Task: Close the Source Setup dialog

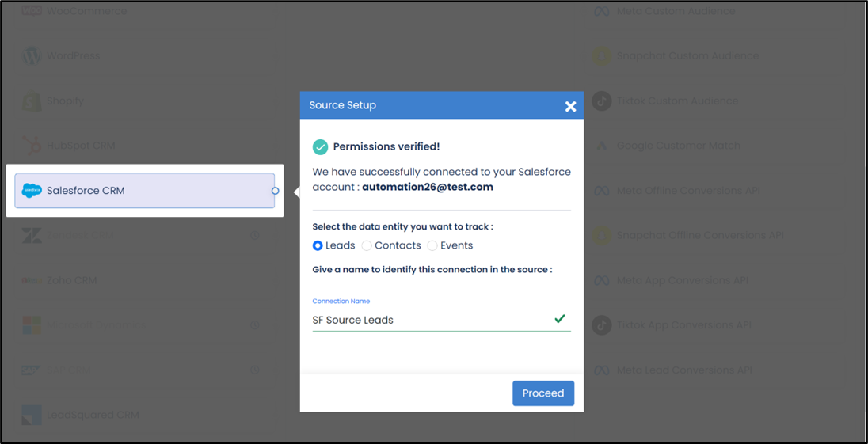Action: click(570, 106)
